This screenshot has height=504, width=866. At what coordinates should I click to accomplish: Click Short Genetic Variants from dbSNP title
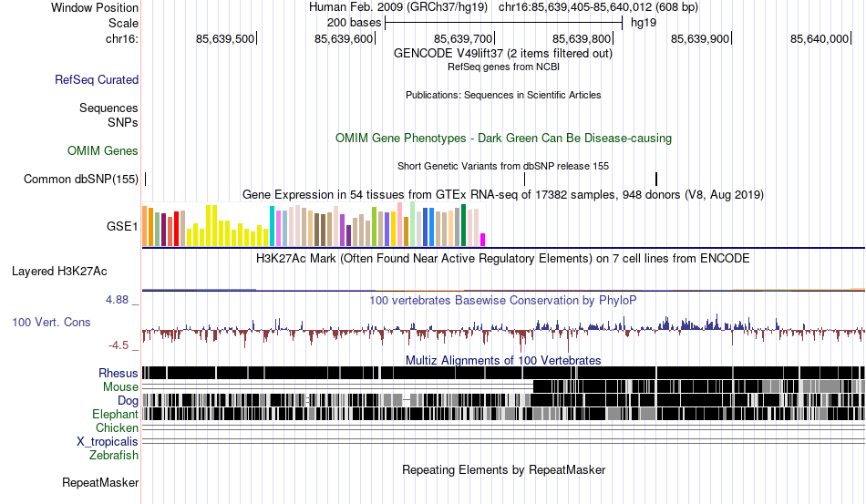point(503,166)
